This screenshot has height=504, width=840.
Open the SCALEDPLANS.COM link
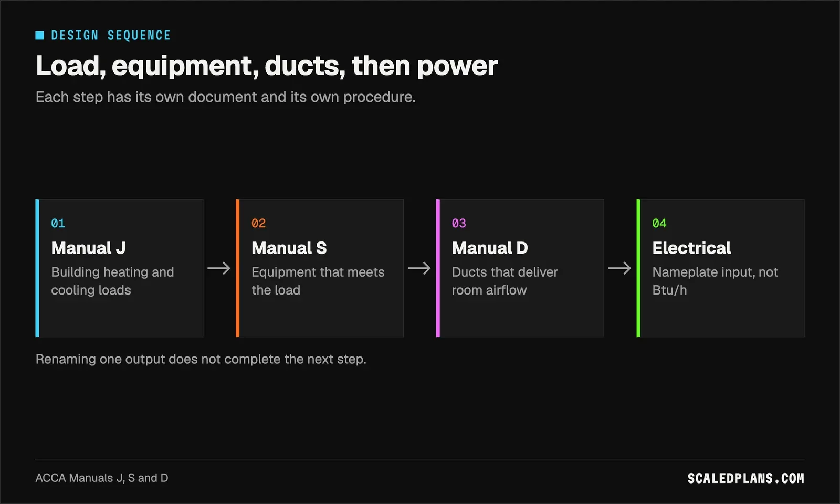point(746,478)
